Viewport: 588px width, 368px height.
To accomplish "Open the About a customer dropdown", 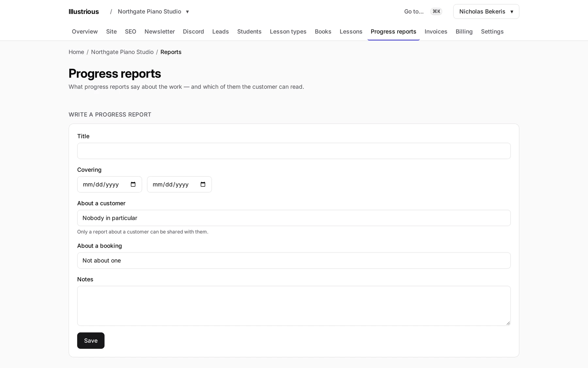I will (x=294, y=218).
